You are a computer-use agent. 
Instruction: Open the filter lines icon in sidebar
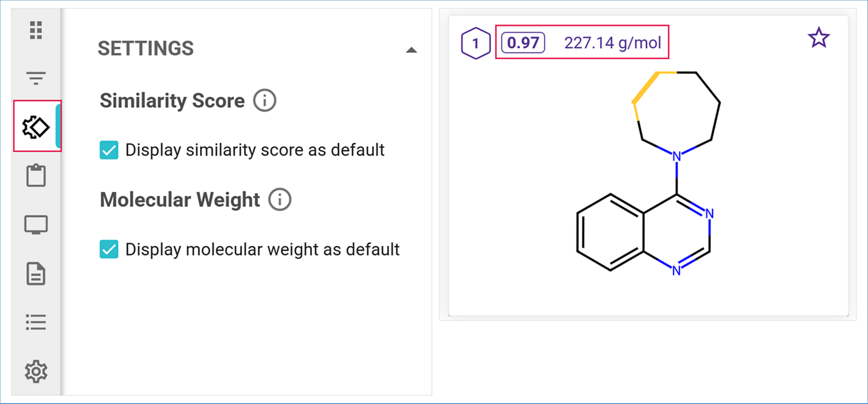36,79
